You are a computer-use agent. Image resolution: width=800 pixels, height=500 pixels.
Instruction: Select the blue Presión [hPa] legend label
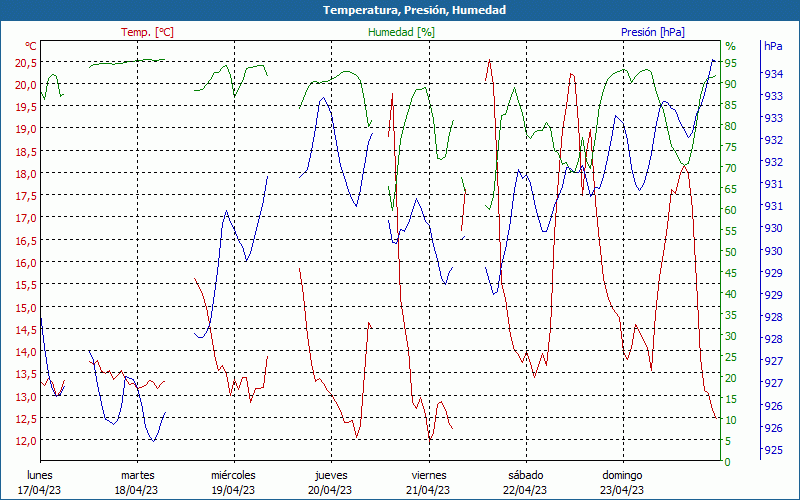point(653,32)
